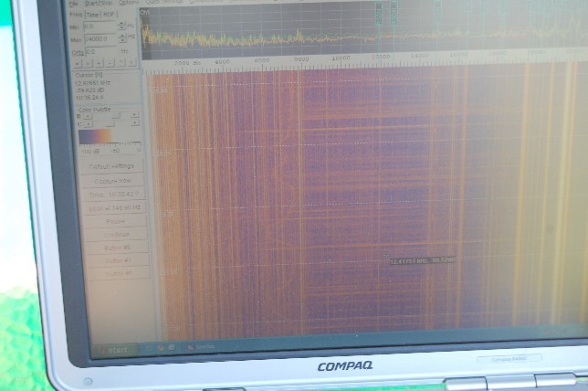The image size is (588, 391).
Task: Switch to the Freq tab
Action: (76, 15)
